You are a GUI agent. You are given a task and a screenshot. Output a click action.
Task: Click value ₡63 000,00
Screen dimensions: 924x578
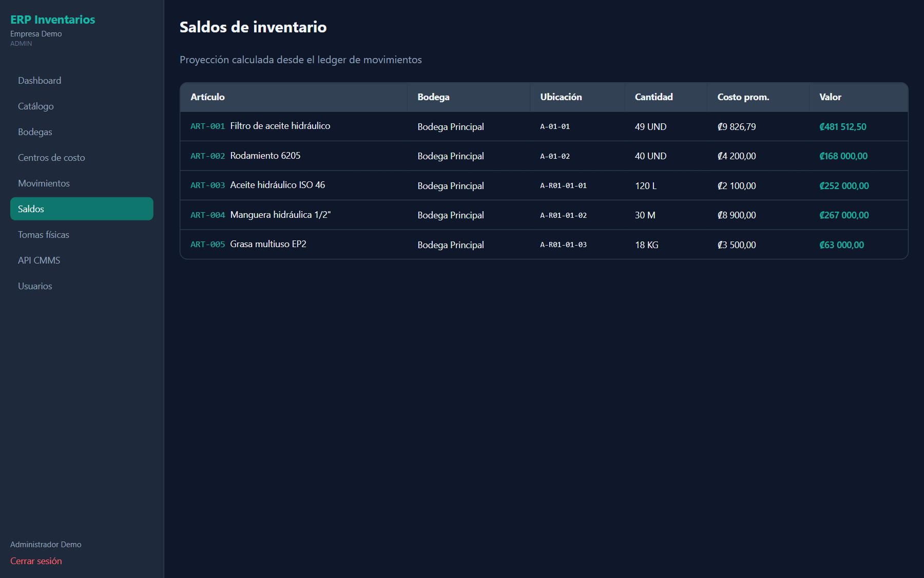[842, 245]
